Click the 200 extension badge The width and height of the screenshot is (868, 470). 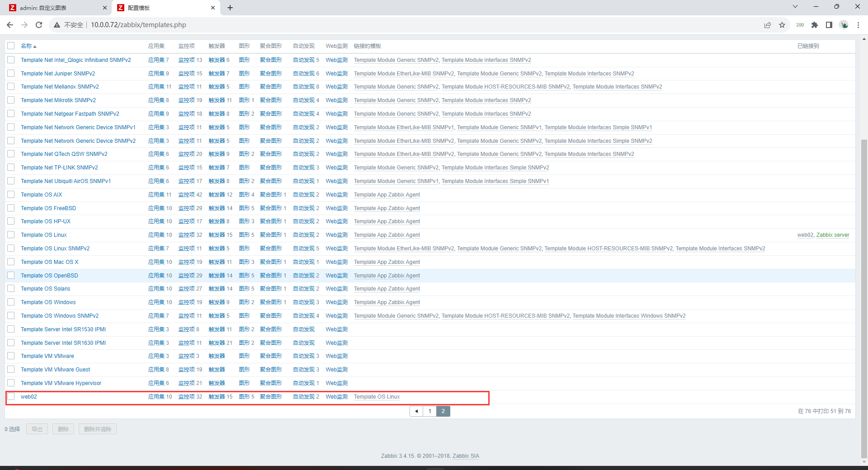pyautogui.click(x=800, y=25)
